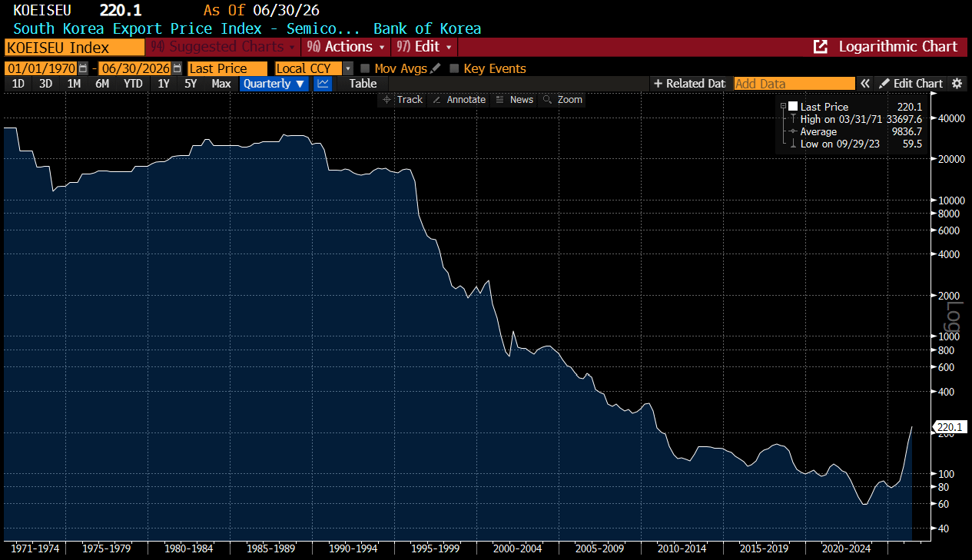Click the '2020-2024' x-axis label
Screen dimensions: 972x560
[846, 548]
